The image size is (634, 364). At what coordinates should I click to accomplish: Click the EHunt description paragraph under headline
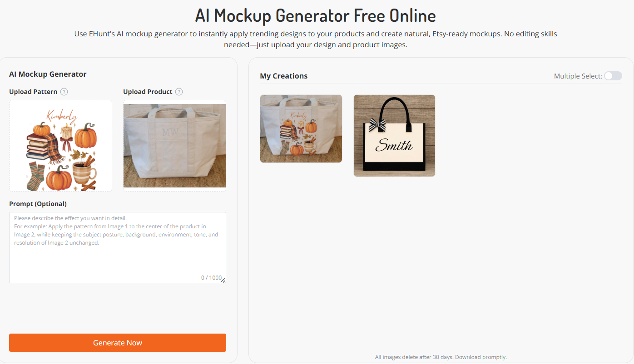tap(316, 39)
